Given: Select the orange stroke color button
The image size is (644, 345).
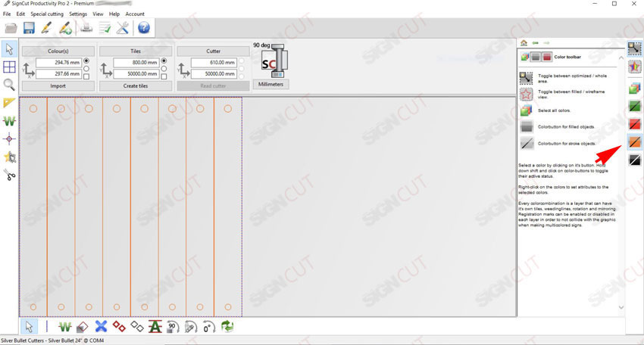Looking at the screenshot, I should (x=635, y=142).
